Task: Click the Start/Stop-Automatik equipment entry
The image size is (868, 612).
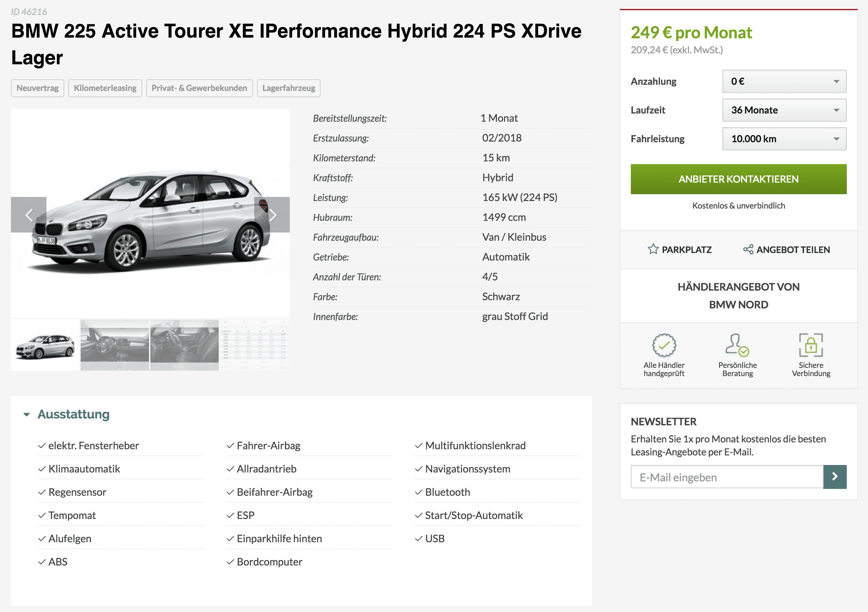Action: pyautogui.click(x=474, y=516)
